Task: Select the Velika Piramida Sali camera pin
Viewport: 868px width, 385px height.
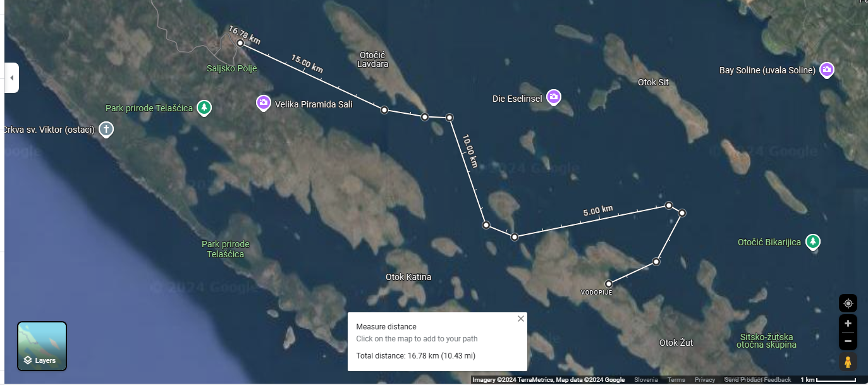Action: pos(264,102)
